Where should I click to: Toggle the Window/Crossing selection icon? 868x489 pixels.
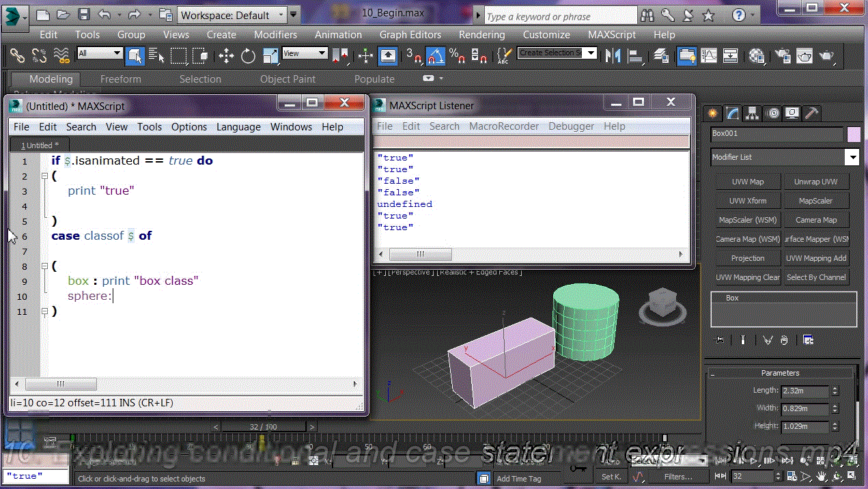[200, 55]
